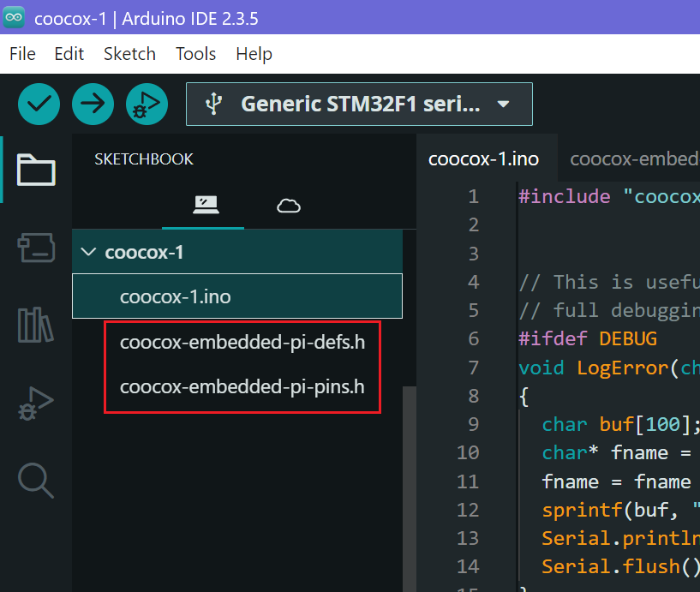Click the Upload arrow button
This screenshot has width=700, height=592.
coord(93,105)
